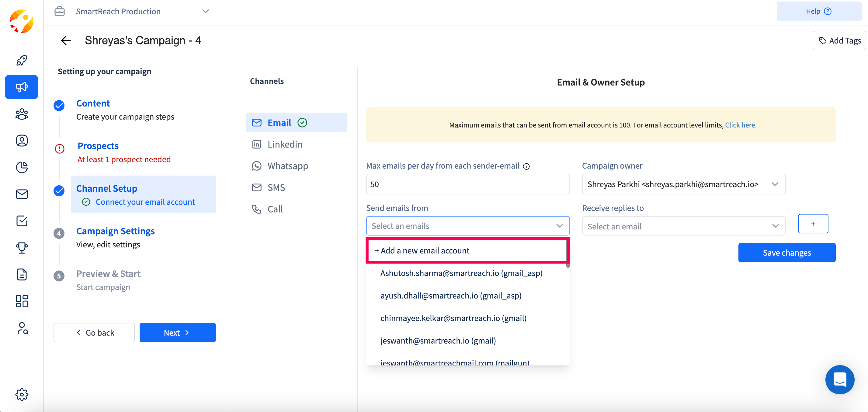Open the settings gear icon

pos(22,394)
